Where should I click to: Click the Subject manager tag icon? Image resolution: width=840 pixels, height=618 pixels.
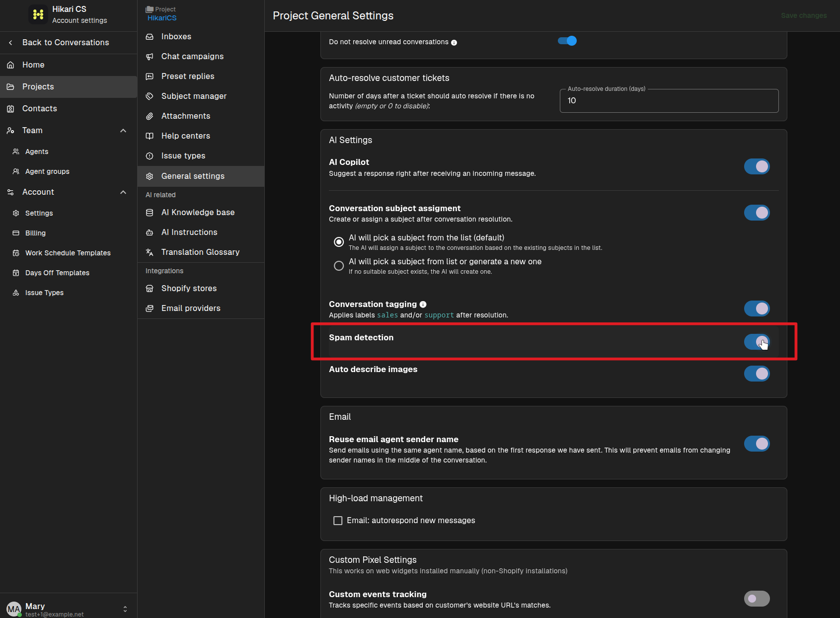point(150,96)
